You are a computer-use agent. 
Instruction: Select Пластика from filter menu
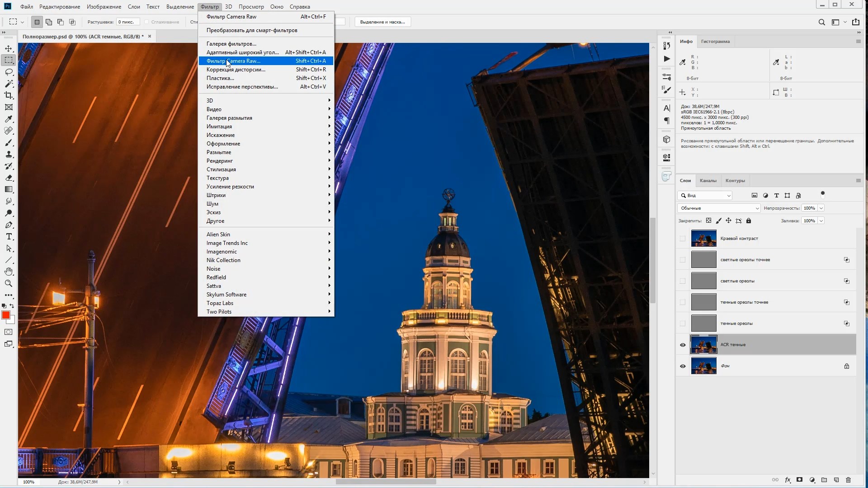220,78
